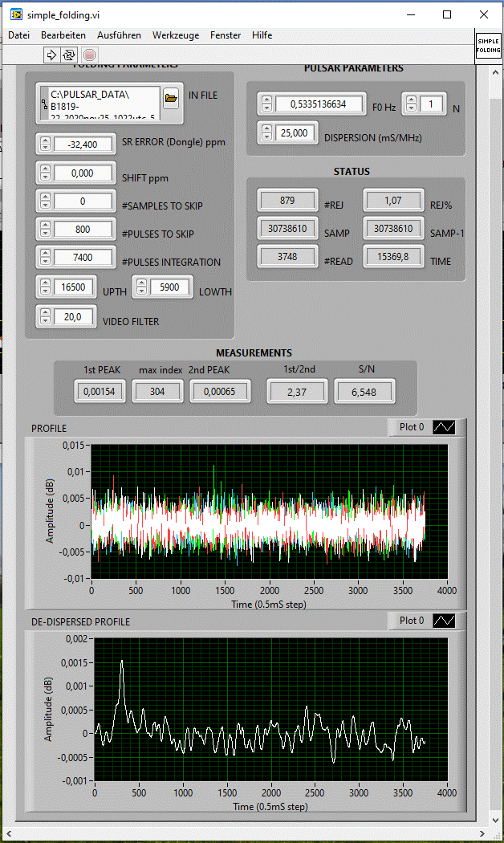Click the F0 Hz stepper arrows
Viewport: 504px width, 843px height.
click(x=266, y=104)
